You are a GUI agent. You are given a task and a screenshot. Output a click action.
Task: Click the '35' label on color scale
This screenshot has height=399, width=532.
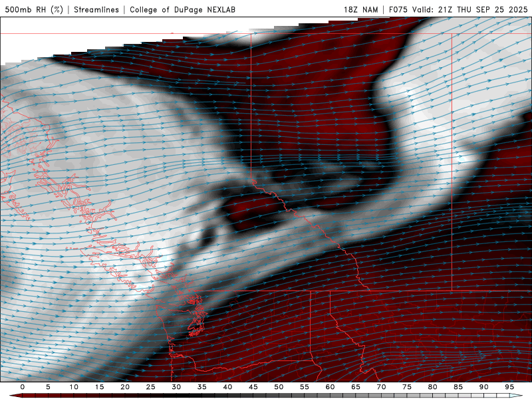(202, 387)
